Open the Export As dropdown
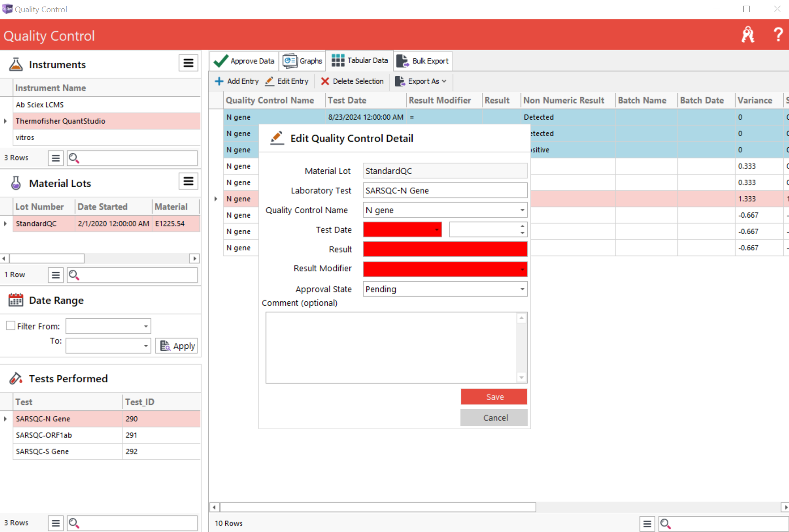 pyautogui.click(x=421, y=81)
